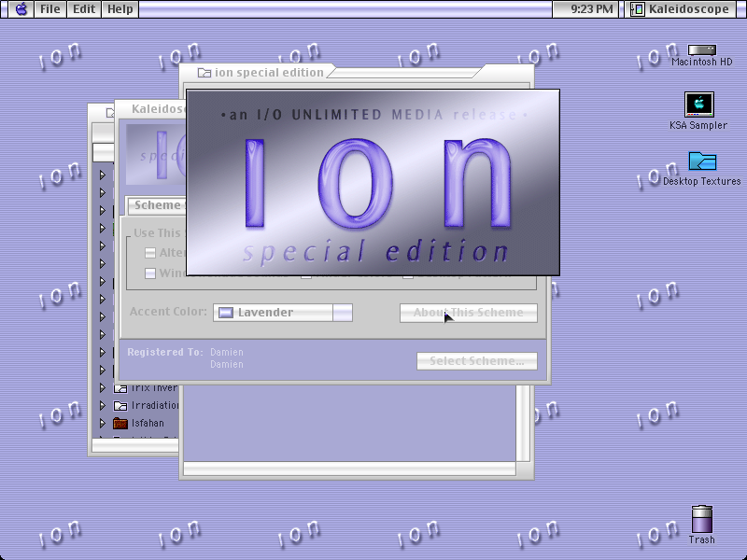Open the Kaleidoscope application menu
Viewport: 747px width, 560px height.
click(x=680, y=9)
